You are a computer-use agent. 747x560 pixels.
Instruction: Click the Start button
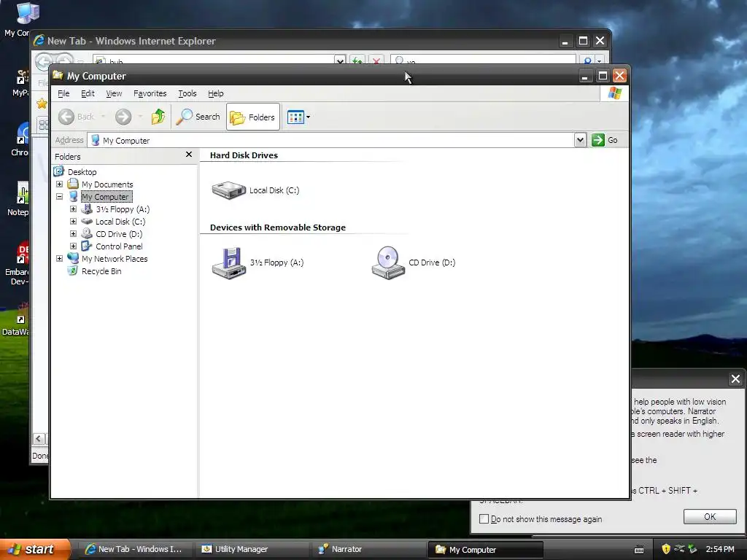tap(34, 549)
